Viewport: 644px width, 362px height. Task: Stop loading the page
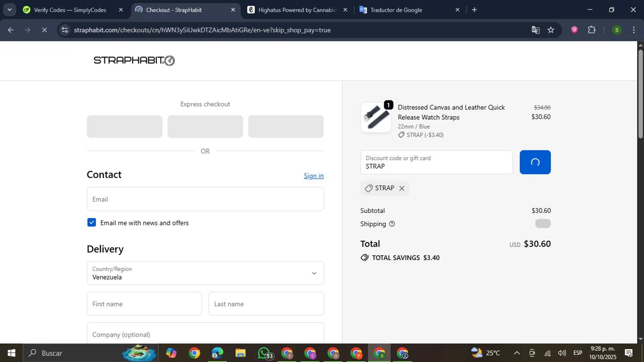coord(44,30)
